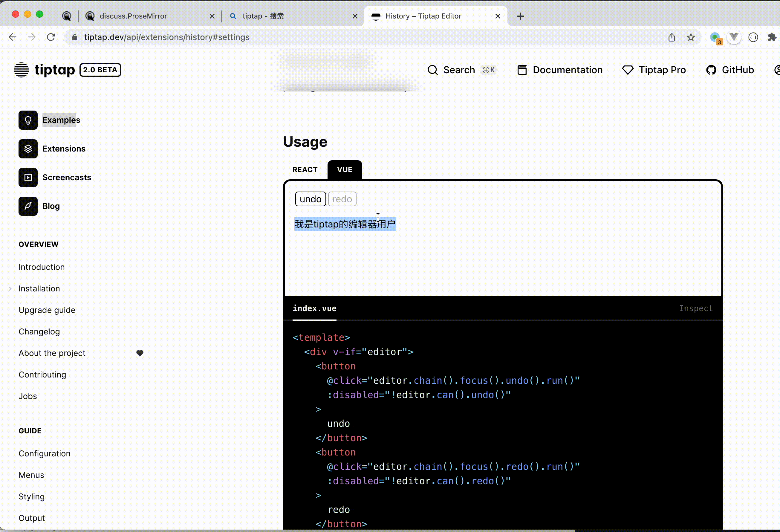Viewport: 780px width, 532px height.
Task: Click the undo button in the editor
Action: coord(311,199)
